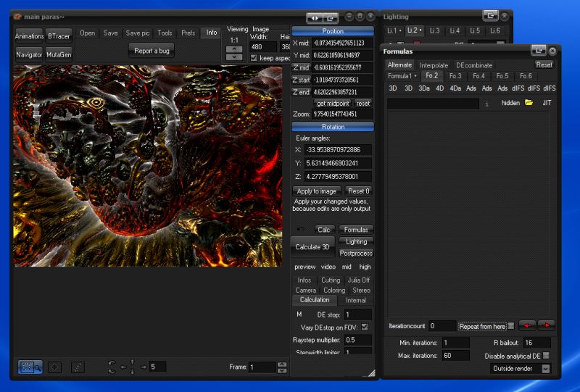The width and height of the screenshot is (580, 392).
Task: Click red right arrow to move formula
Action: pos(547,325)
